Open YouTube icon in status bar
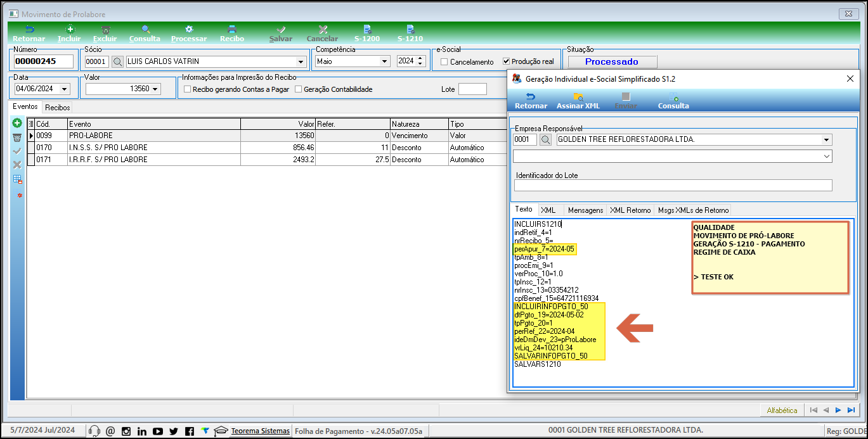This screenshot has height=439, width=868. point(158,431)
